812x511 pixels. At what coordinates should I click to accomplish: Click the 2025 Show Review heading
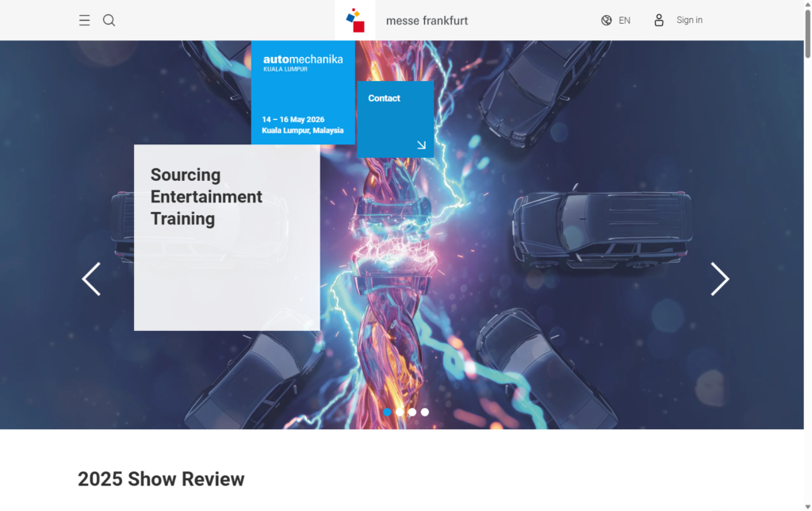click(161, 479)
